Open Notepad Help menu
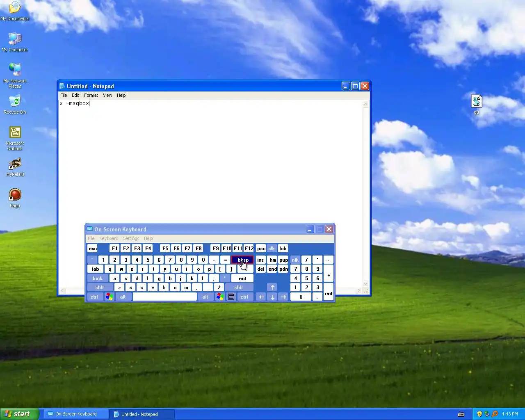525x420 pixels. 121,95
